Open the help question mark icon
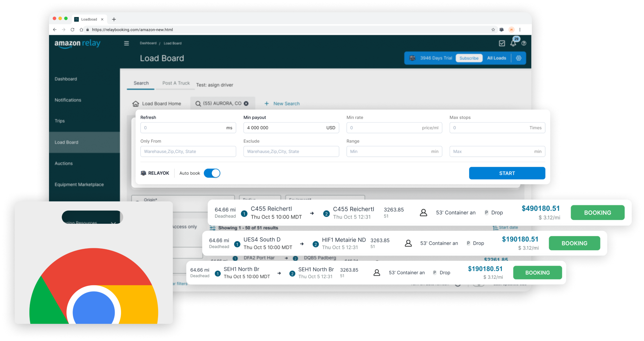644x341 pixels. click(x=524, y=43)
